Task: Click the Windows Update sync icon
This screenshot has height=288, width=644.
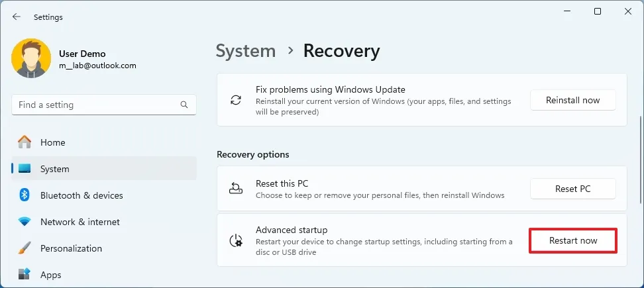Action: [x=236, y=101]
